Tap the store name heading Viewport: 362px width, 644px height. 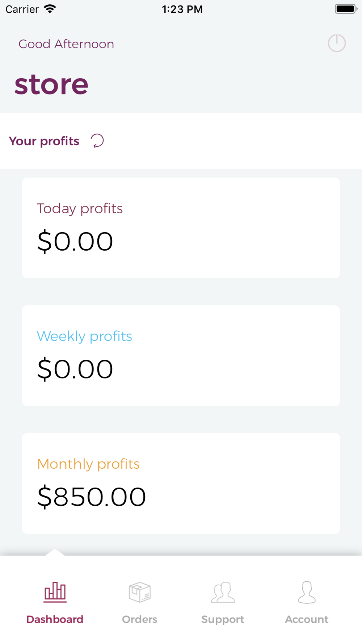tap(51, 84)
